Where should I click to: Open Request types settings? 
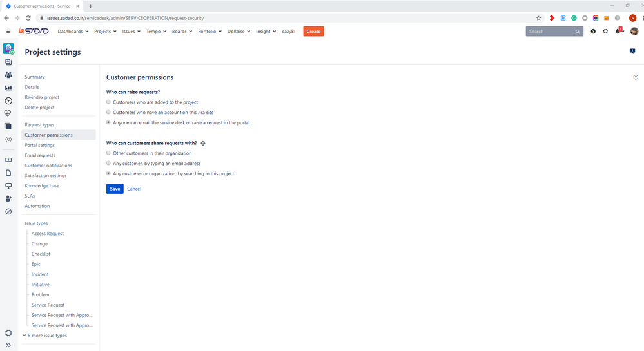click(x=39, y=125)
